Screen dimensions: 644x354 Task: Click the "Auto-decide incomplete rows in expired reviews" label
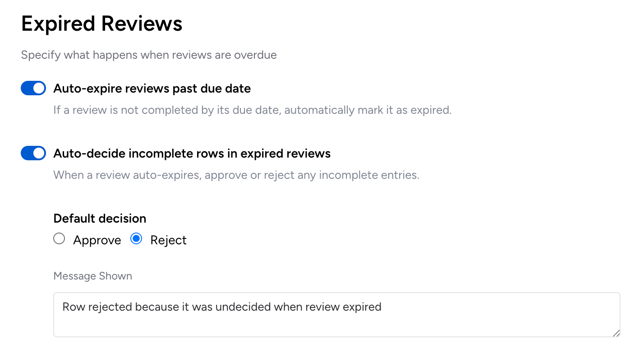192,154
